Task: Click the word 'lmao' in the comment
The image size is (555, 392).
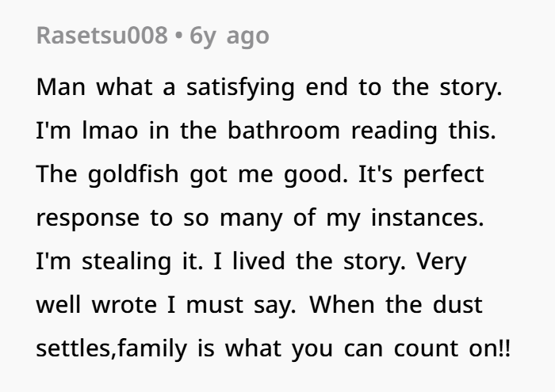Action: click(109, 131)
